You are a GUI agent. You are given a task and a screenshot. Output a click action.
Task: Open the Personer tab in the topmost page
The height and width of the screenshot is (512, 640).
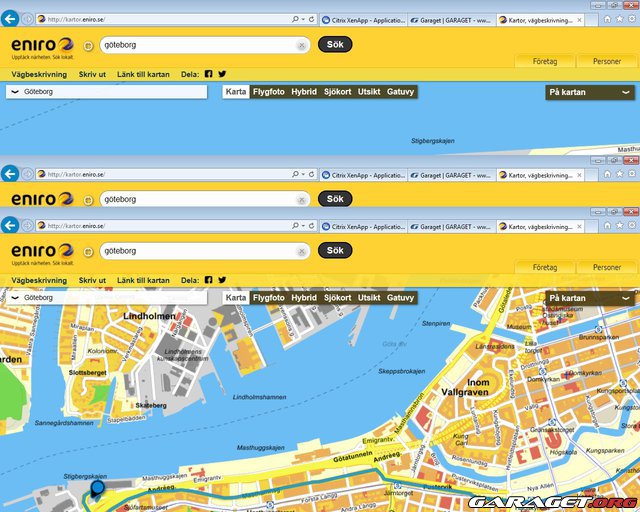(606, 62)
